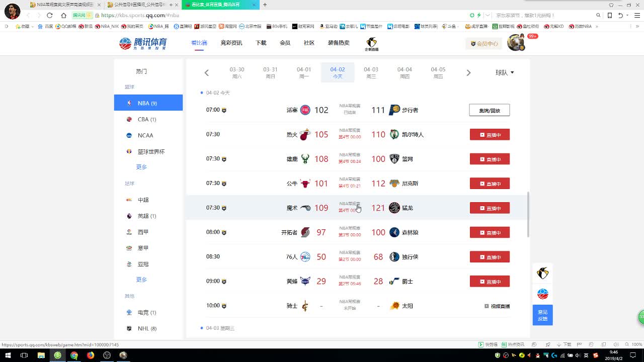This screenshot has width=644, height=362.
Task: Select CBA in the left sidebar
Action: coord(146,120)
